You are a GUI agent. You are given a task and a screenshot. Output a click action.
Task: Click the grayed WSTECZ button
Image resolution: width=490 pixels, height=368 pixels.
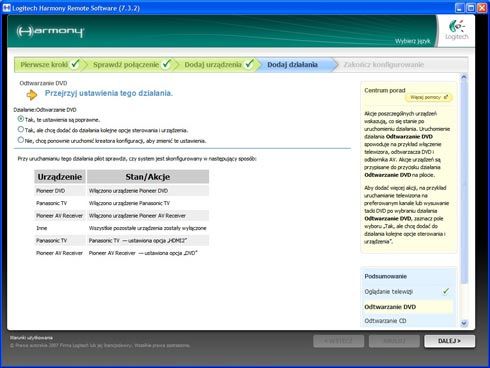click(338, 341)
